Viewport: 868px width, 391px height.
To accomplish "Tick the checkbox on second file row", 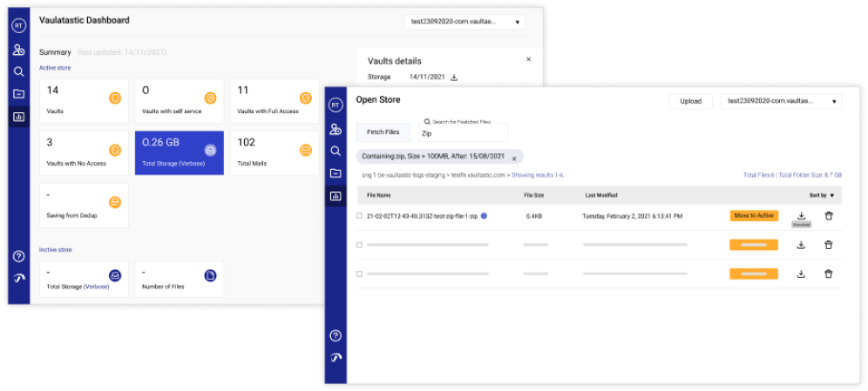I will 359,245.
